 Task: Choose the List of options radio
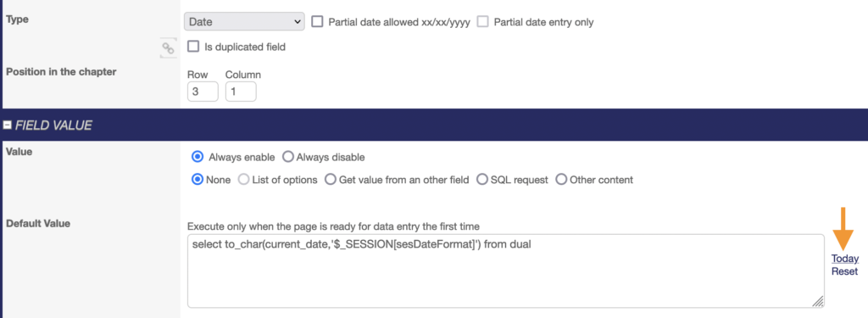[x=243, y=180]
